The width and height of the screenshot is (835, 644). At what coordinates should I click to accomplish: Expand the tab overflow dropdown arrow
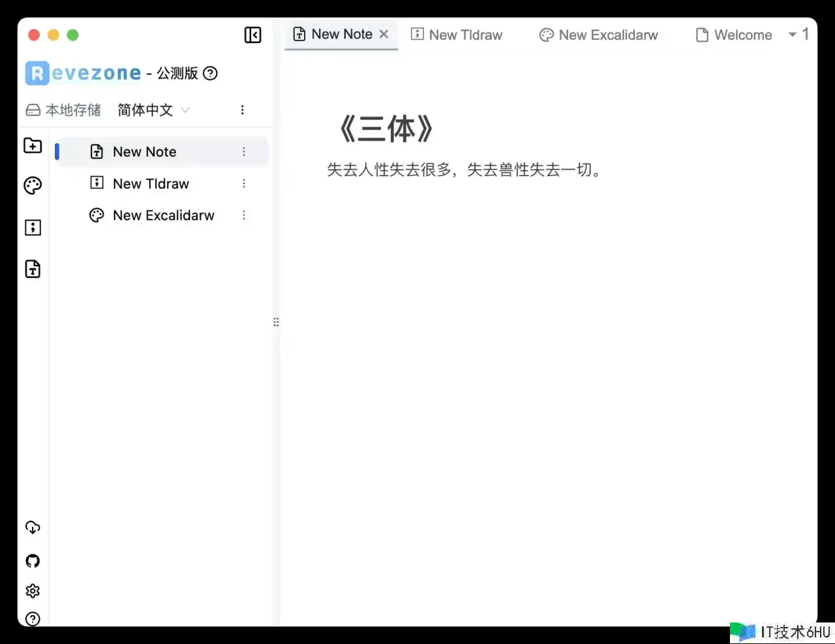click(793, 35)
